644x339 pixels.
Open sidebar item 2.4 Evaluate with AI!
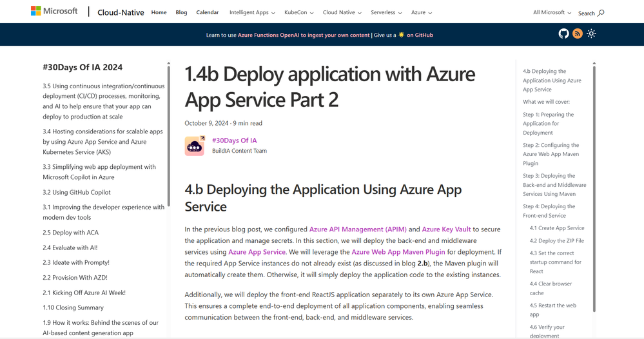(x=70, y=247)
